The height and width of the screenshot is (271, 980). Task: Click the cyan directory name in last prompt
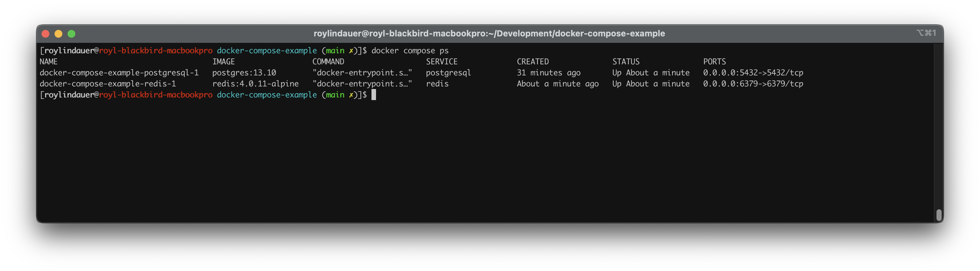click(267, 95)
